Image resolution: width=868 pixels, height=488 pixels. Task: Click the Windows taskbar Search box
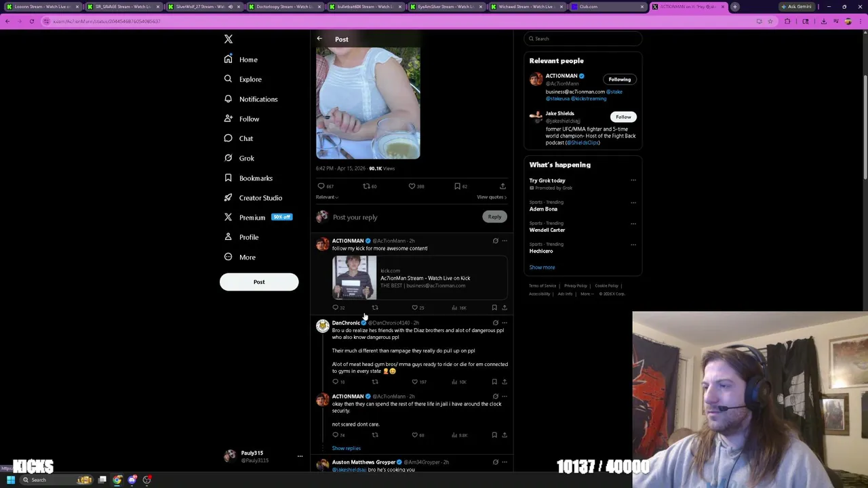(x=57, y=480)
